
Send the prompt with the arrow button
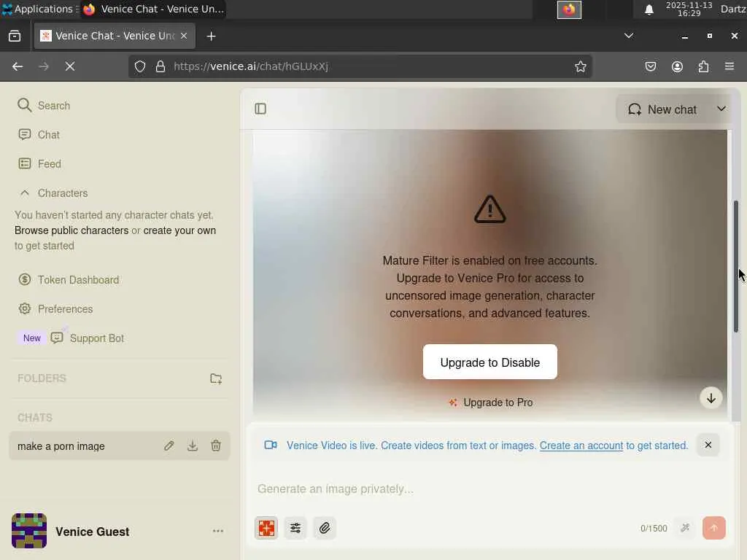(713, 528)
